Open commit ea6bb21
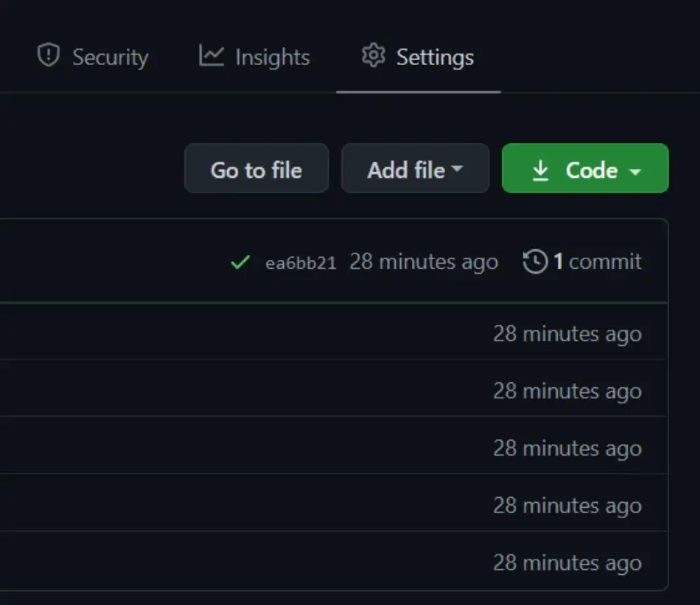 (x=302, y=262)
